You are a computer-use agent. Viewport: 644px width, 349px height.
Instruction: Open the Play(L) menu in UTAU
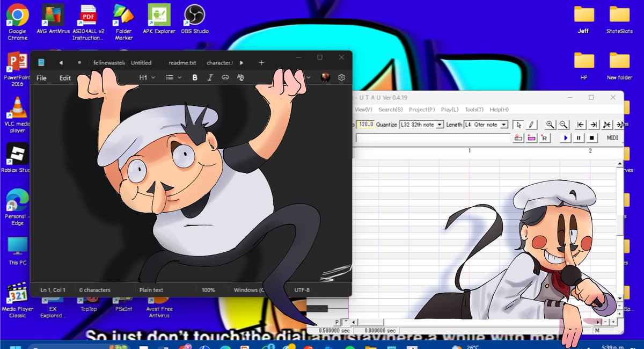coord(450,110)
